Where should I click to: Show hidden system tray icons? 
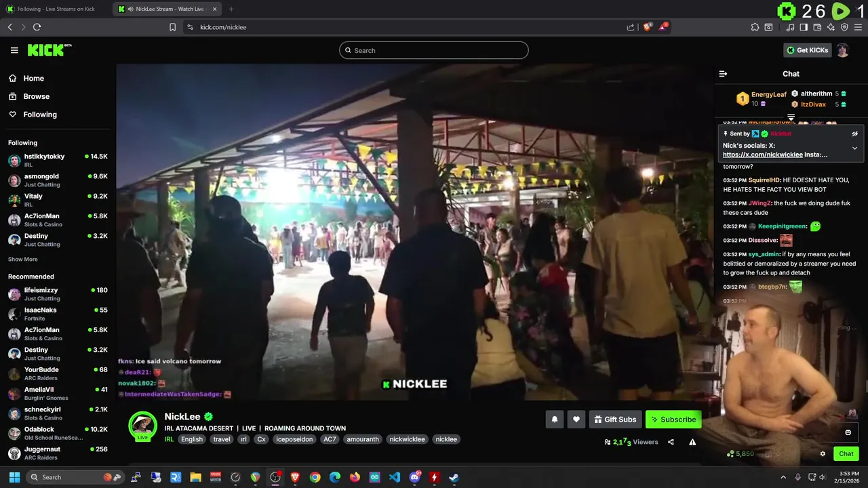coord(783,477)
